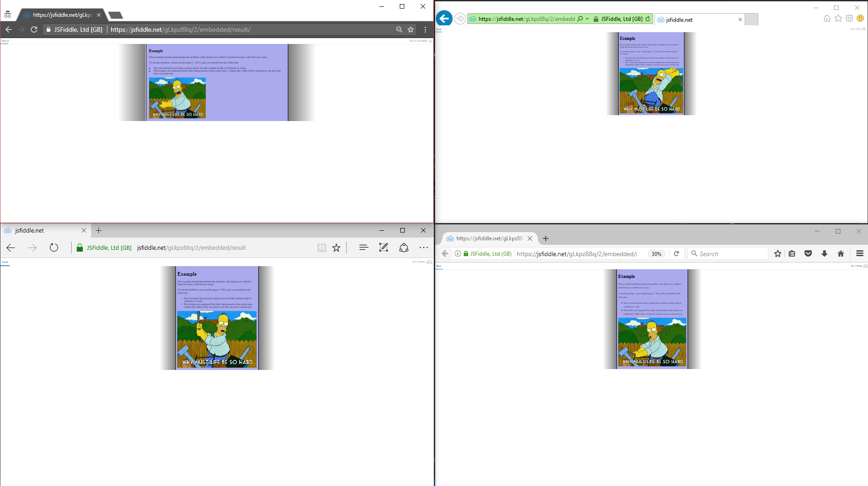Open Chrome's three-dot menu
Image resolution: width=868 pixels, height=486 pixels.
pyautogui.click(x=425, y=29)
